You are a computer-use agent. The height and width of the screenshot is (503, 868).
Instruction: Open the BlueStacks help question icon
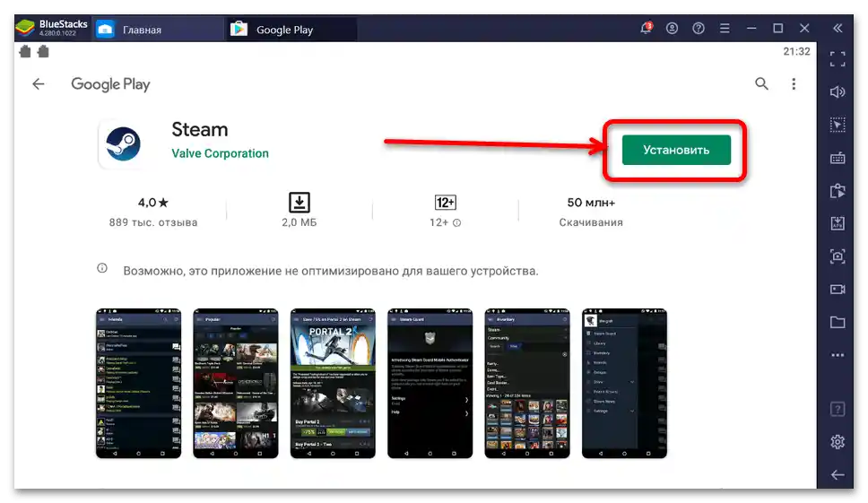point(699,28)
